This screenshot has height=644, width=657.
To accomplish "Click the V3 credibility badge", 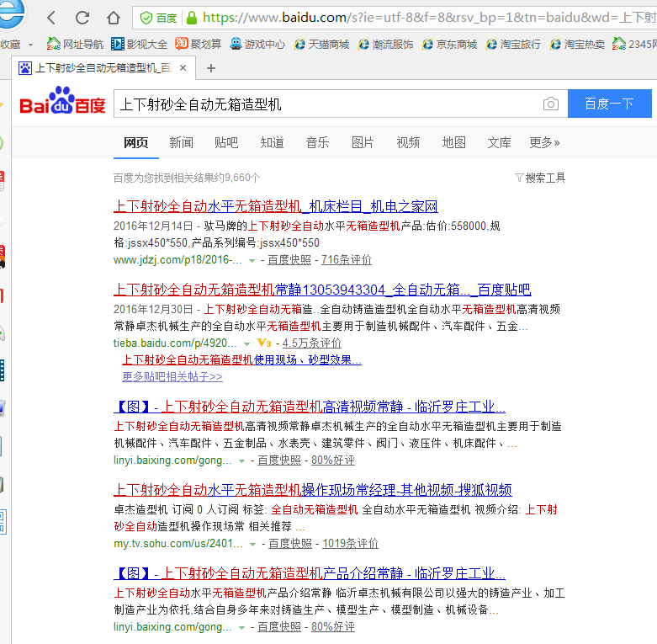I will pos(264,343).
